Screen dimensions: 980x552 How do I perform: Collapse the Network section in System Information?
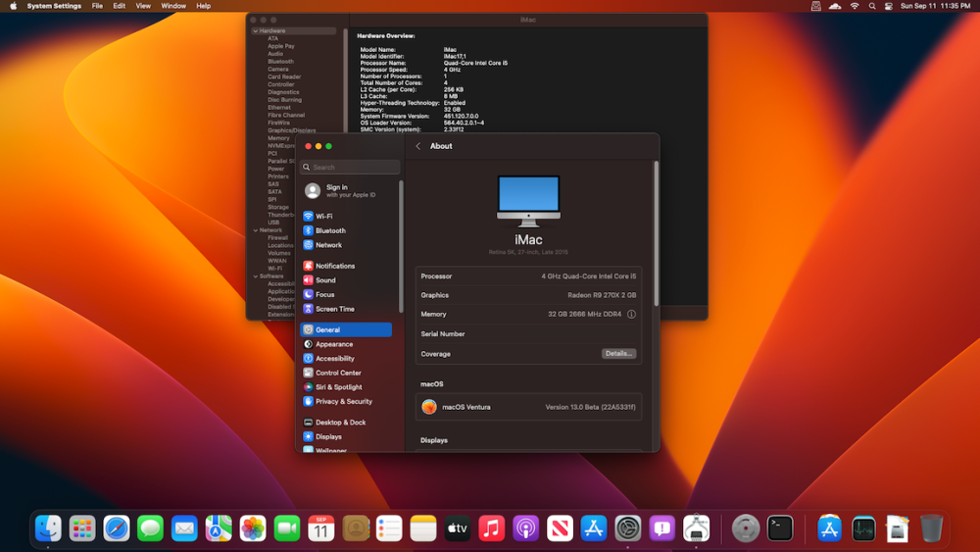(x=256, y=230)
